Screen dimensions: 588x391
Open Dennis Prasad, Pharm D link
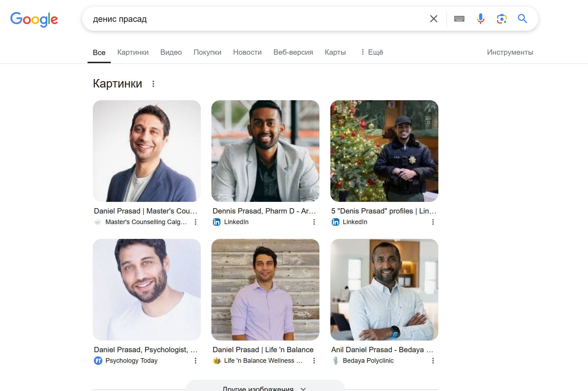[x=264, y=211]
